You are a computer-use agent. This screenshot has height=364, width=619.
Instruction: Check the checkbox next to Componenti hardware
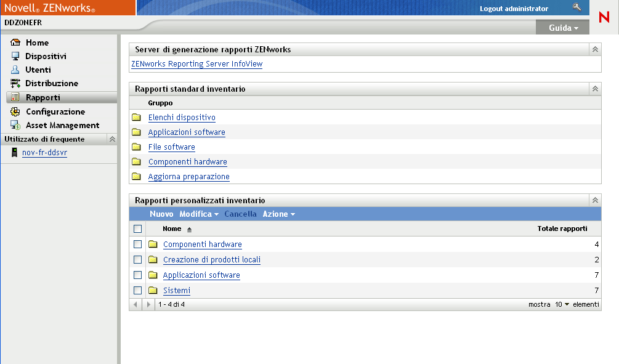point(138,244)
